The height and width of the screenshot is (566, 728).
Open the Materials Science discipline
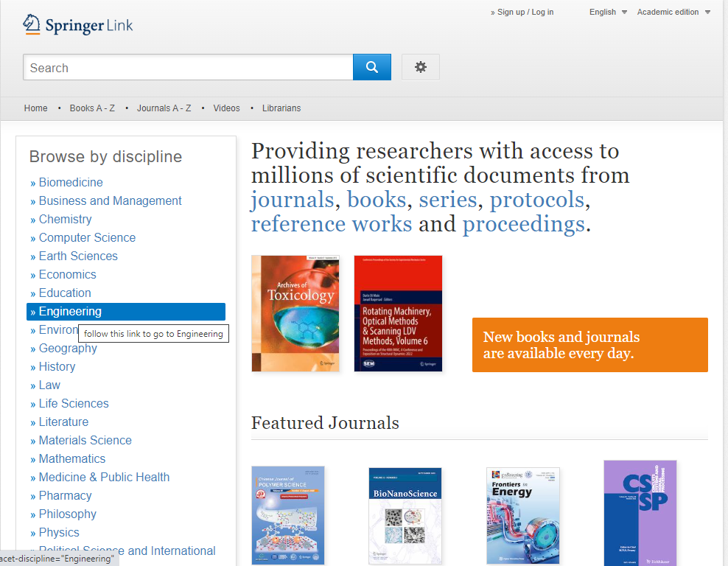[x=85, y=440]
